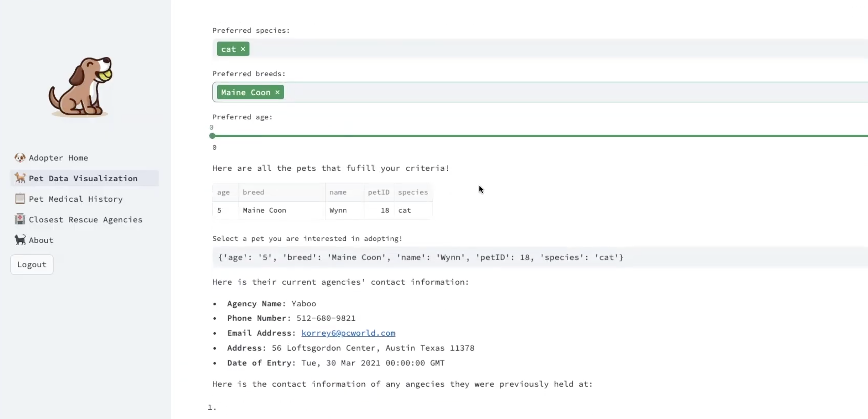Open the Preferred species multiselect field
This screenshot has width=868, height=419.
click(515, 49)
